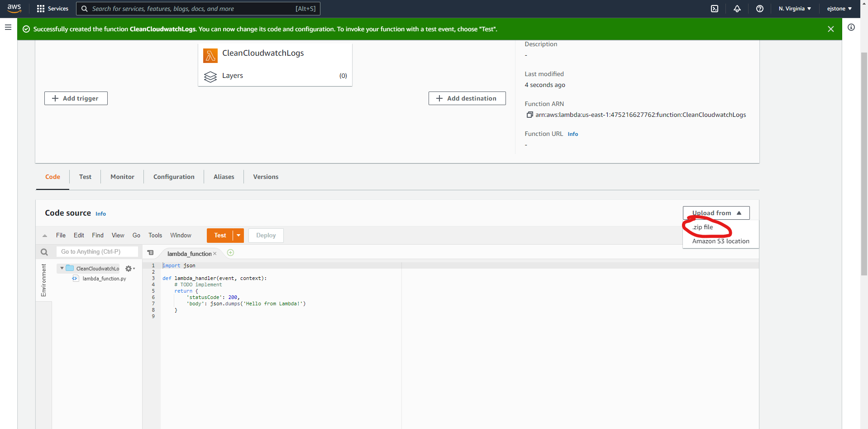Open the AWS home logo
Screen dimensions: 868x429
[14, 9]
